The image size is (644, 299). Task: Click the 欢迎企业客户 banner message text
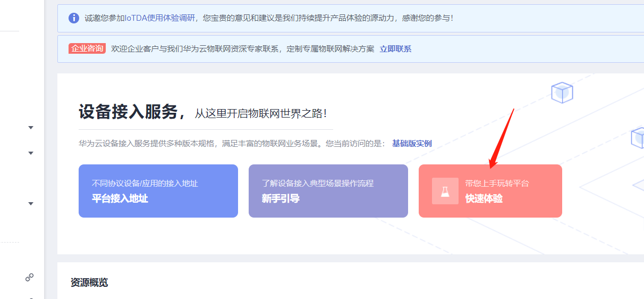tap(243, 49)
